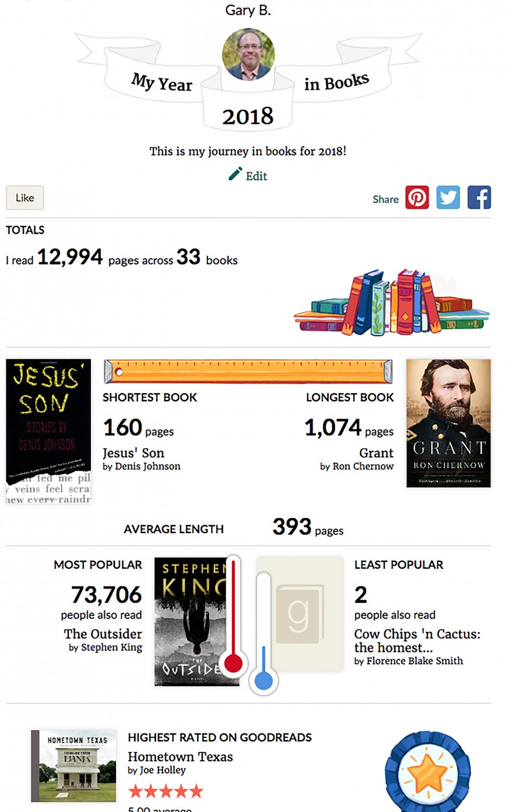This screenshot has height=812, width=507.
Task: Share on Pinterest
Action: tap(417, 198)
